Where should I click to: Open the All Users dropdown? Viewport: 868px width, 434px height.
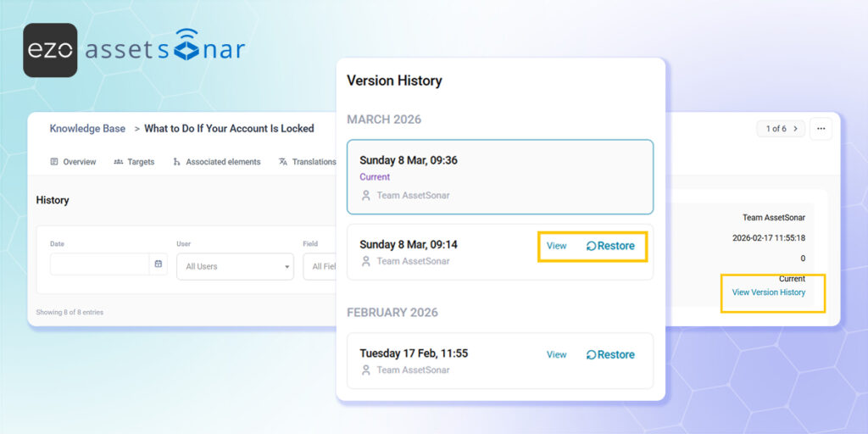(236, 266)
